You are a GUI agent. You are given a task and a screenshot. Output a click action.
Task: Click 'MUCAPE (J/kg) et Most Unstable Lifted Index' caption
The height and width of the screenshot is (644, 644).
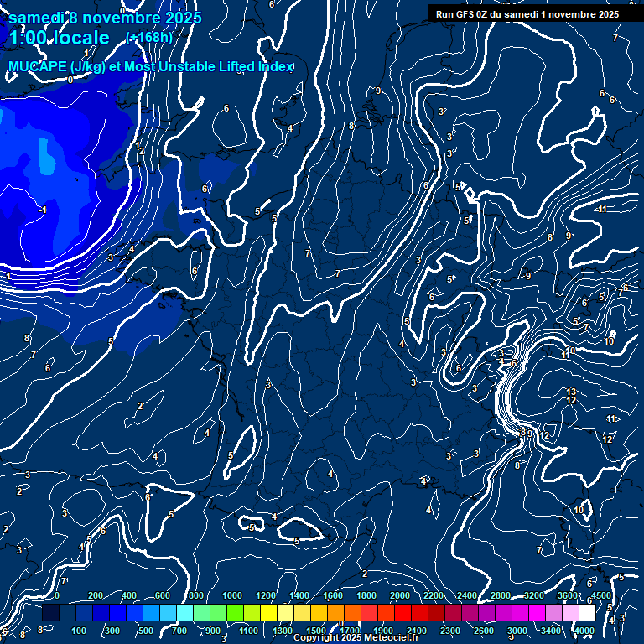151,66
